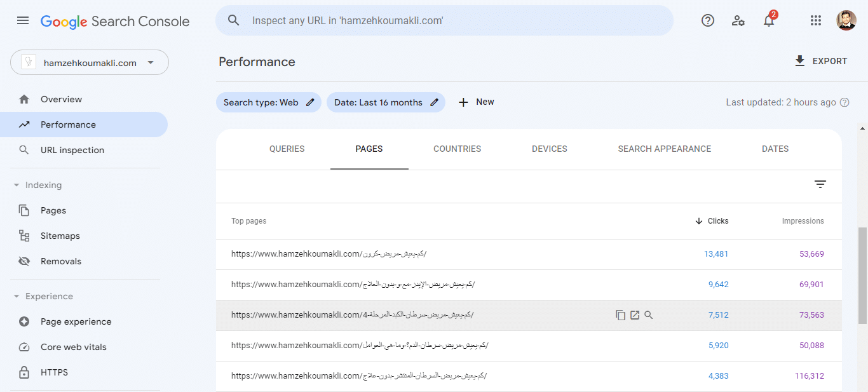
Task: Sort table by Clicks column
Action: coord(712,221)
